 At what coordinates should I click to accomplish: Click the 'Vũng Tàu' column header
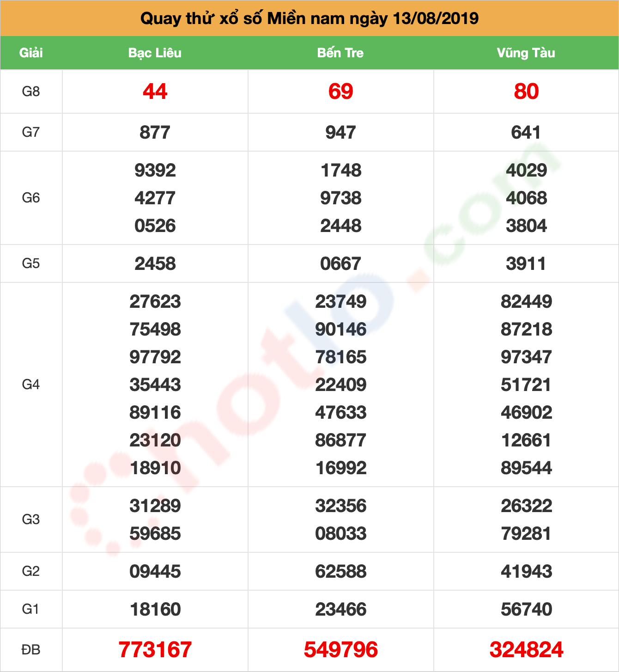[x=526, y=53]
